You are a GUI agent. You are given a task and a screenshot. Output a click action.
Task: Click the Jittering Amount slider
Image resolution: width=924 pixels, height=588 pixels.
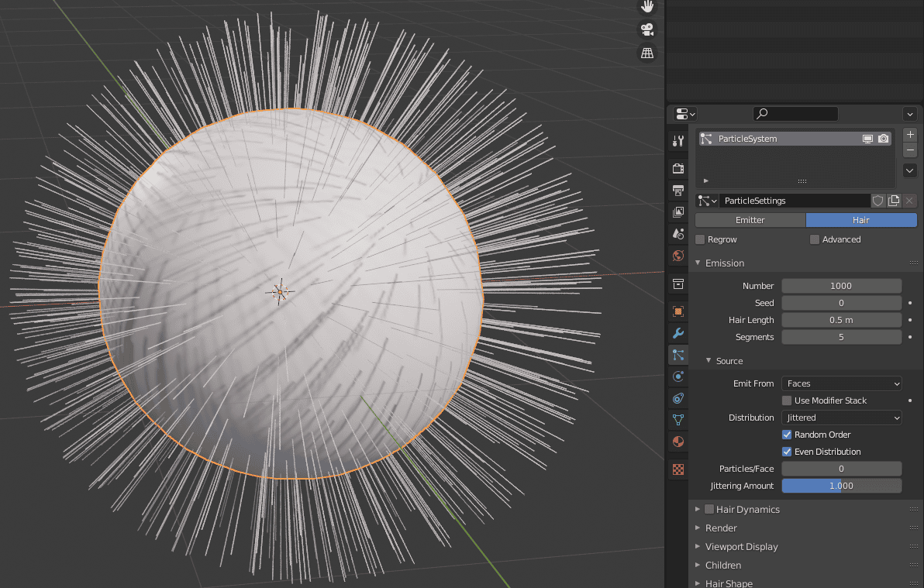click(841, 486)
